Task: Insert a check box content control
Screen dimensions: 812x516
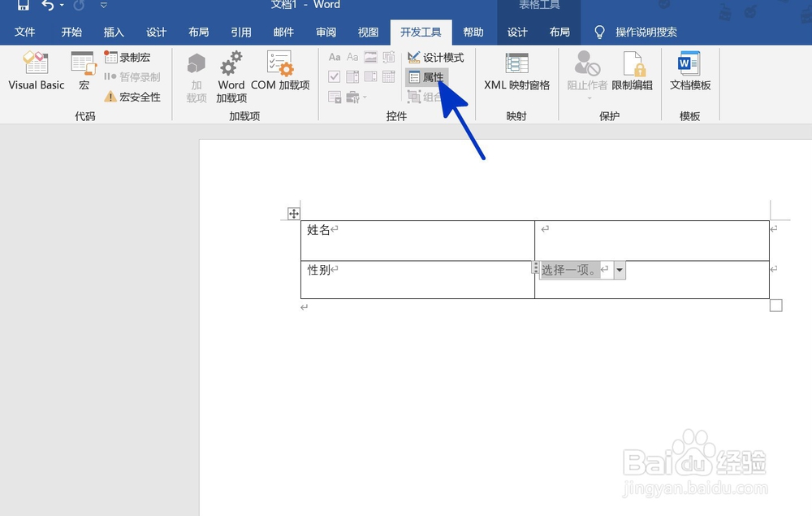Action: coord(336,76)
